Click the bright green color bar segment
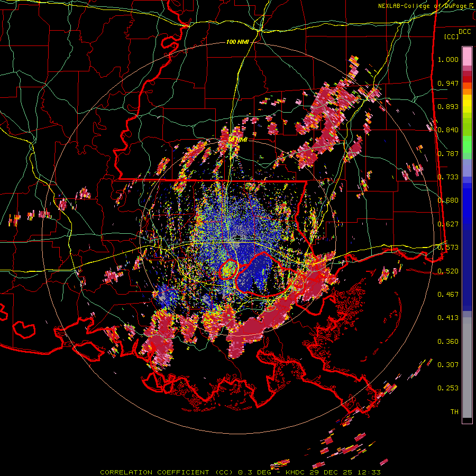The width and height of the screenshot is (476, 476). pyautogui.click(x=467, y=145)
